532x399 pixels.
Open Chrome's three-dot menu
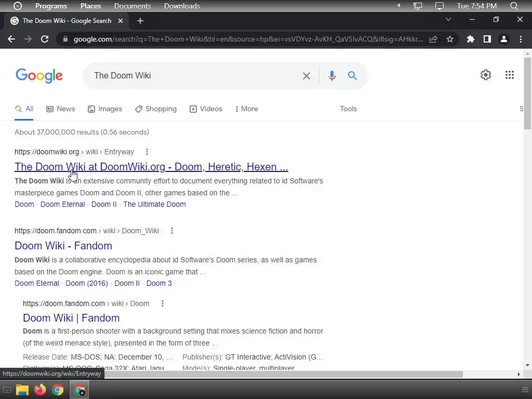coord(521,39)
